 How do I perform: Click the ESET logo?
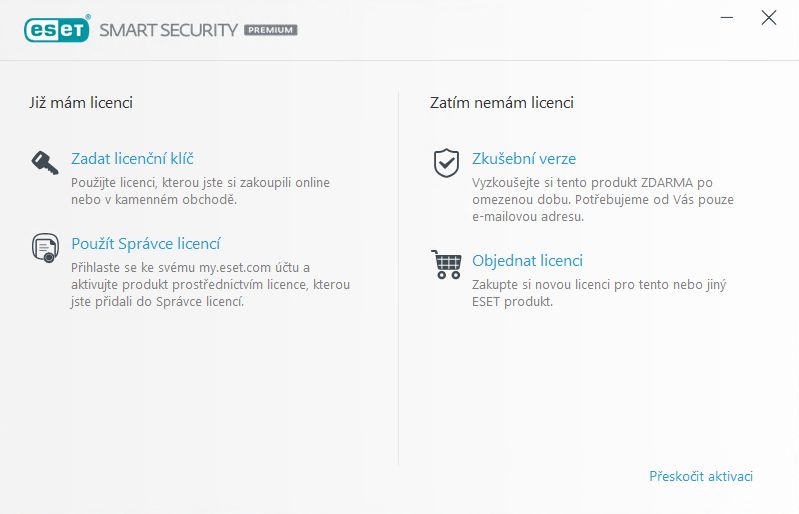57,29
